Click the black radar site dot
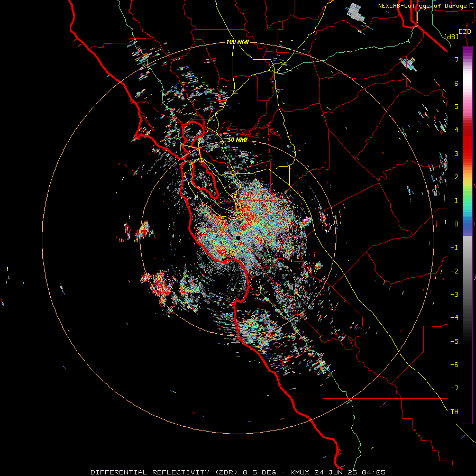 click(x=238, y=237)
